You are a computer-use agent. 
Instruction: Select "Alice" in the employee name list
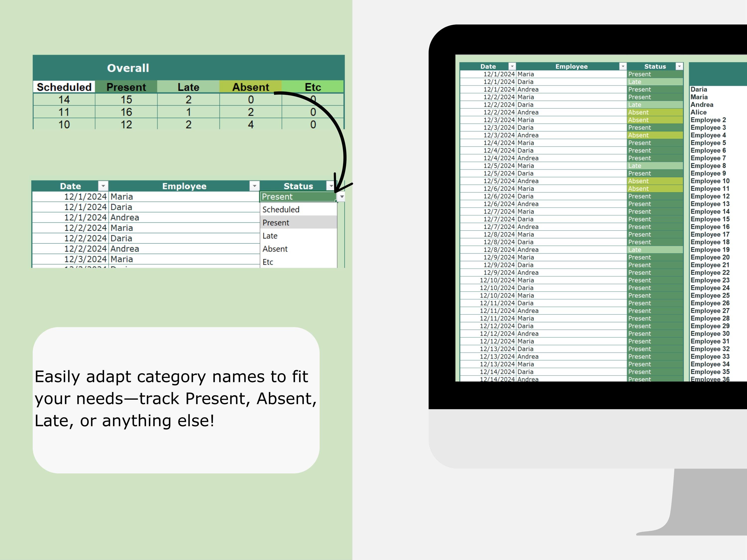point(697,112)
